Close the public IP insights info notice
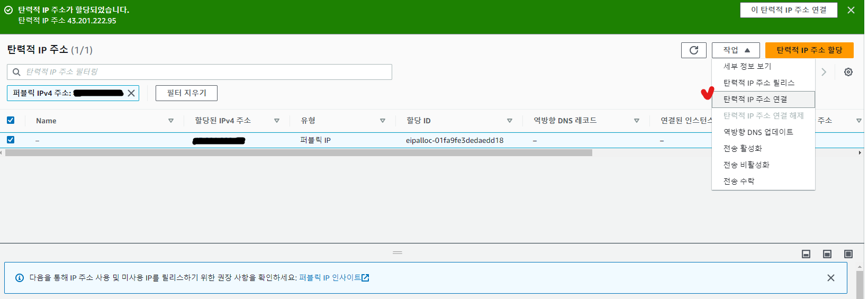Viewport: 868px width, 299px height. pos(830,278)
